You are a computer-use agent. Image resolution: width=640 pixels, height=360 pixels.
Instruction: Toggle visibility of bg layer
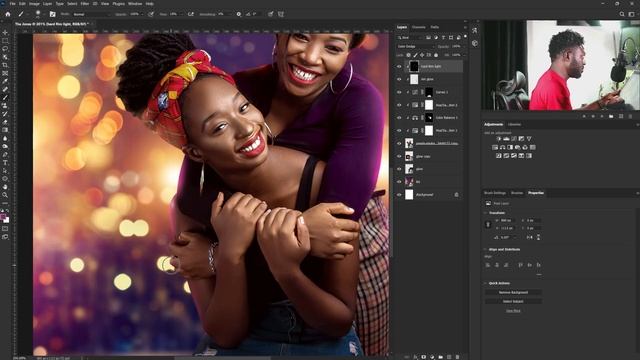(399, 182)
